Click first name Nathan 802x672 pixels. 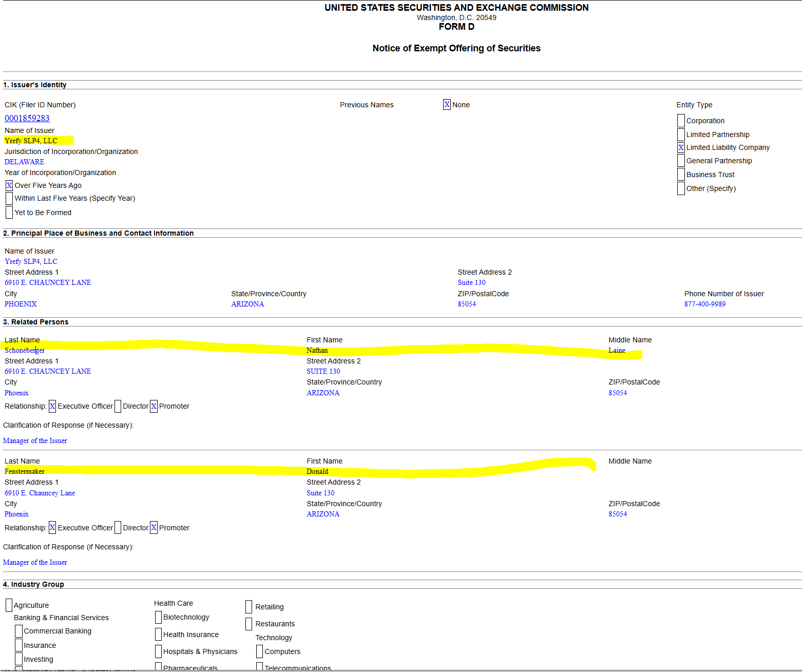[317, 350]
